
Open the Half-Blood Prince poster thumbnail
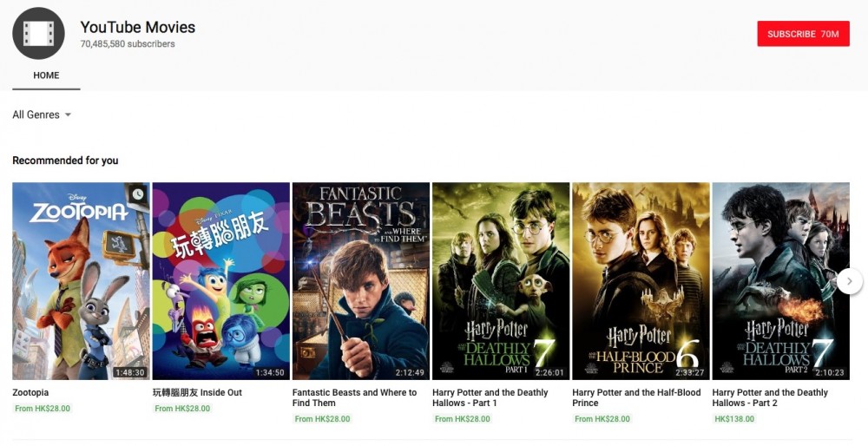click(641, 280)
